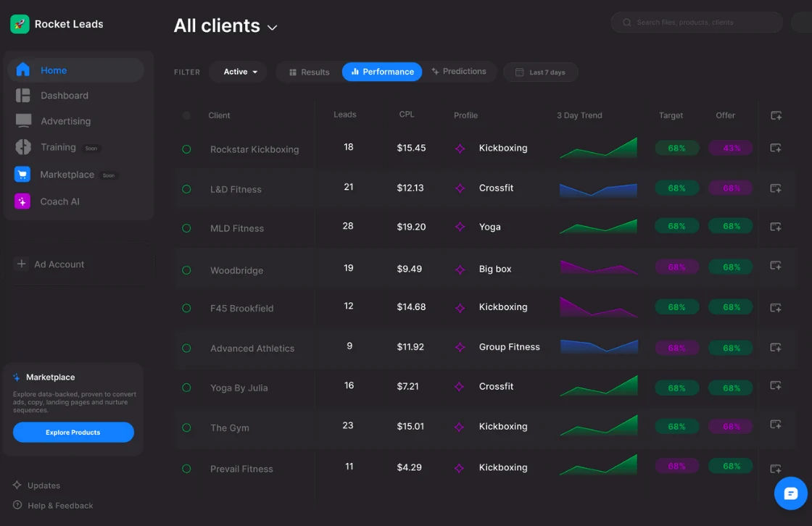Viewport: 812px width, 526px height.
Task: Click the add-note icon for Rockstar Kickboxing
Action: pos(775,149)
